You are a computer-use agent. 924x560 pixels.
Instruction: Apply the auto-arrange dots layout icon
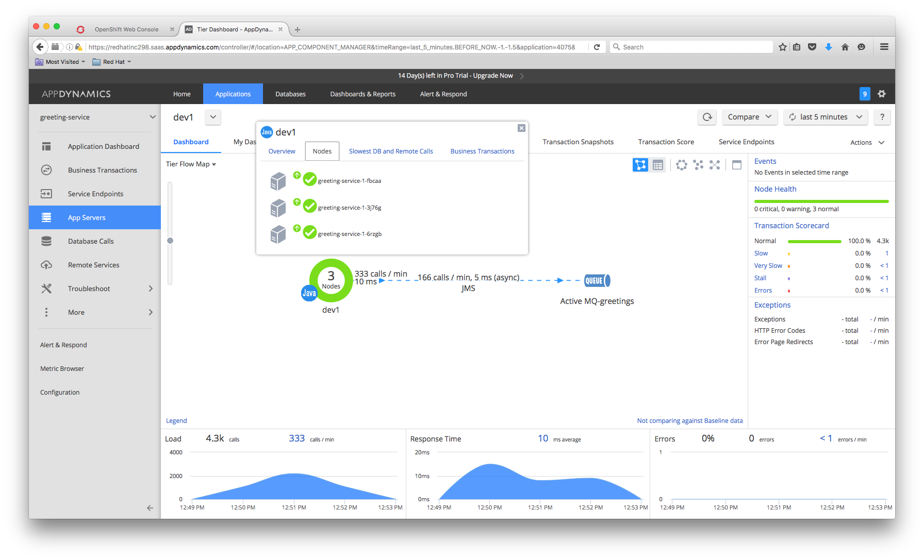click(x=698, y=165)
